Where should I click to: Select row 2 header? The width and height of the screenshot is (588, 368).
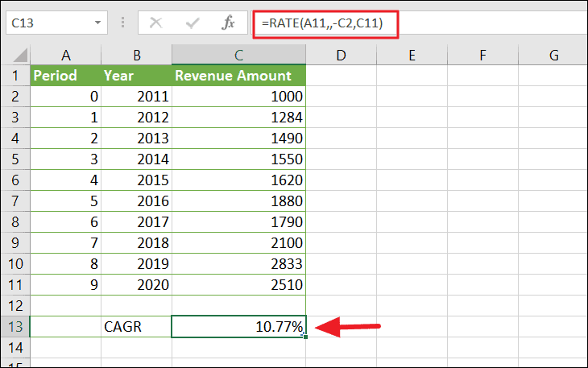[15, 97]
